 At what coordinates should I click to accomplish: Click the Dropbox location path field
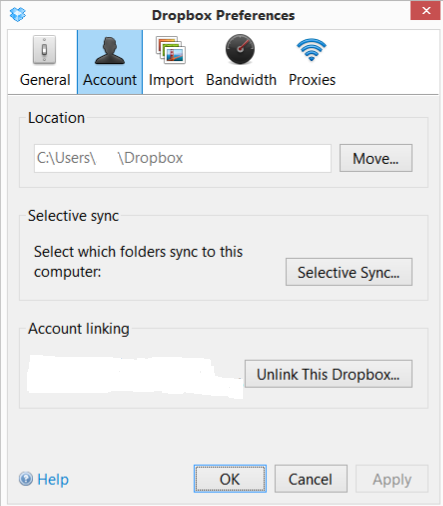[x=183, y=158]
